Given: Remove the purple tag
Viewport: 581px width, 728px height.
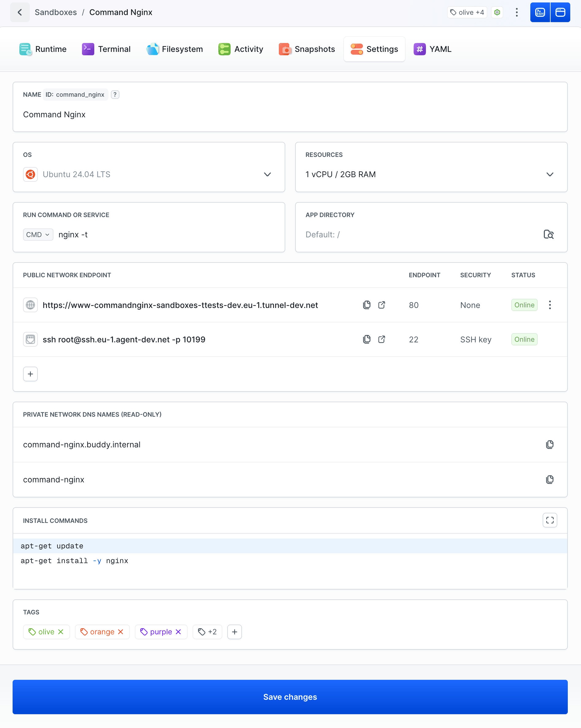Looking at the screenshot, I should click(x=179, y=632).
